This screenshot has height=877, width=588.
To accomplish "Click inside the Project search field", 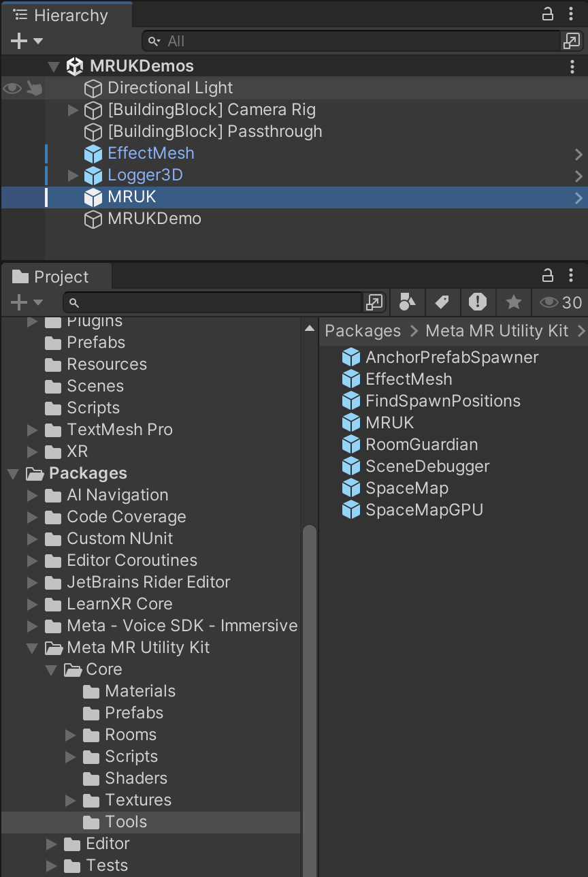I will pos(204,302).
